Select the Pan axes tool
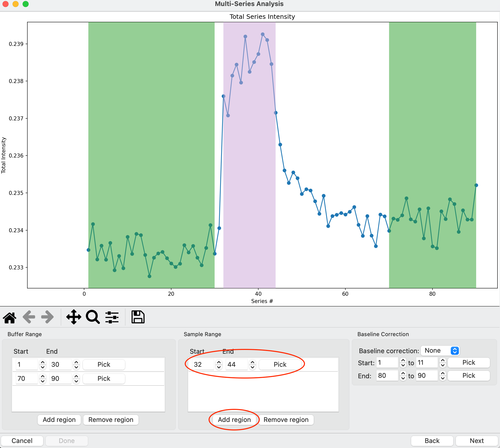This screenshot has width=500, height=448. tap(74, 317)
